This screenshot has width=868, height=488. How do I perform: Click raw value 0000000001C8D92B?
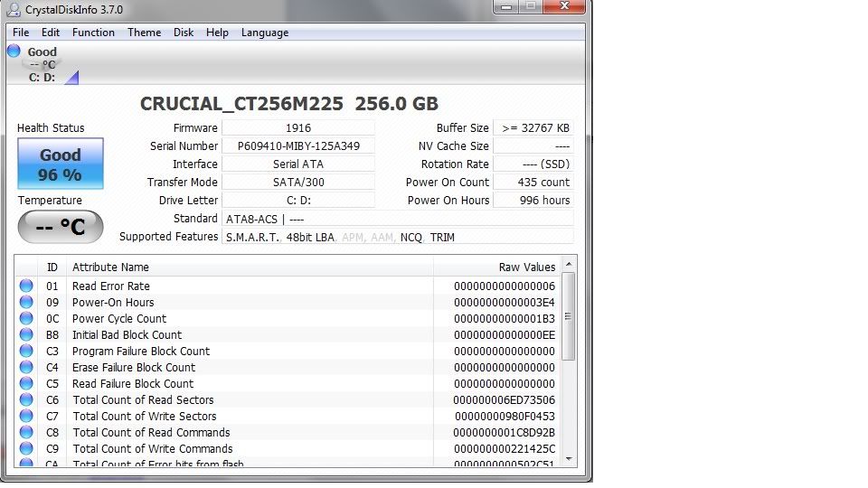[504, 433]
